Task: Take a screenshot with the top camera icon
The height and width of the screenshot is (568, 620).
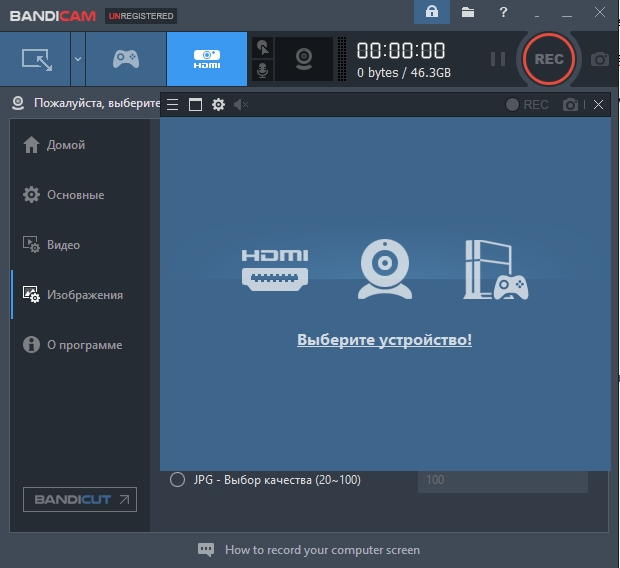Action: [599, 59]
